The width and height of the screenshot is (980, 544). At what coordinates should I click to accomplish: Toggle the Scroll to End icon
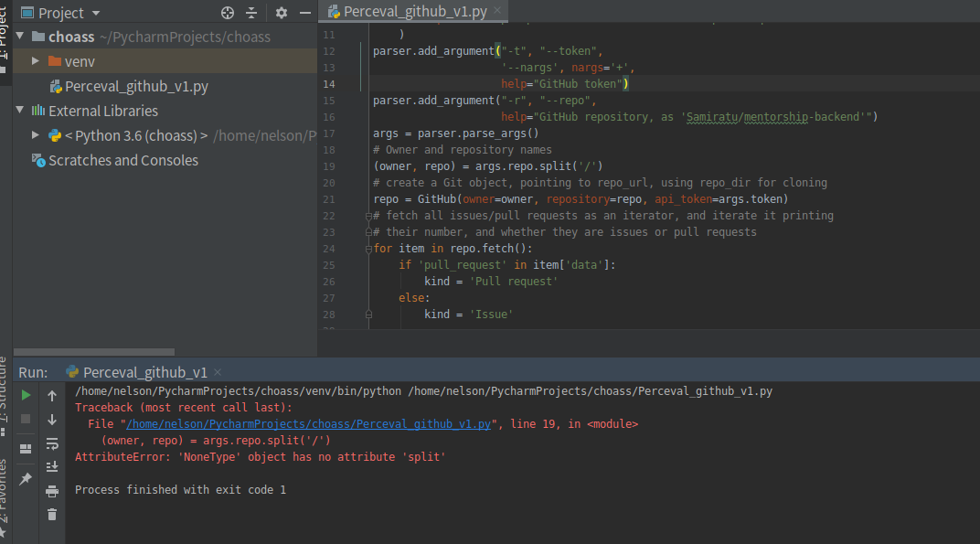click(x=52, y=466)
